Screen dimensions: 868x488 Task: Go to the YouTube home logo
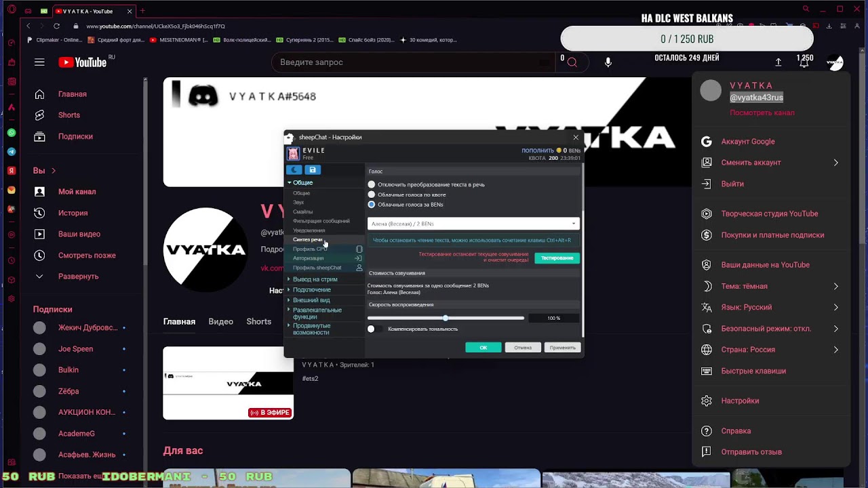[x=82, y=62]
